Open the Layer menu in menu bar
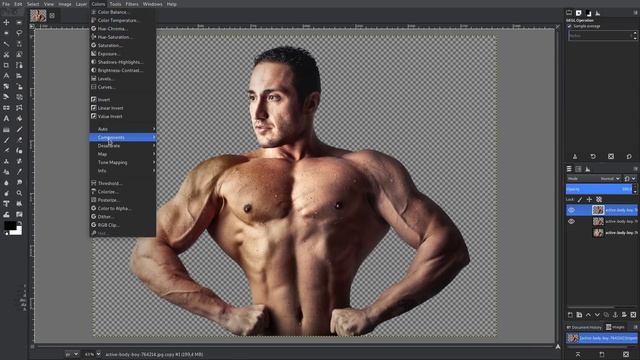 point(81,4)
